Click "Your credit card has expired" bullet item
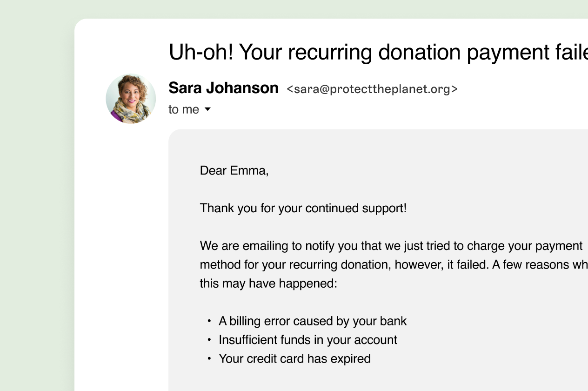Viewport: 588px width, 391px height. pyautogui.click(x=294, y=359)
